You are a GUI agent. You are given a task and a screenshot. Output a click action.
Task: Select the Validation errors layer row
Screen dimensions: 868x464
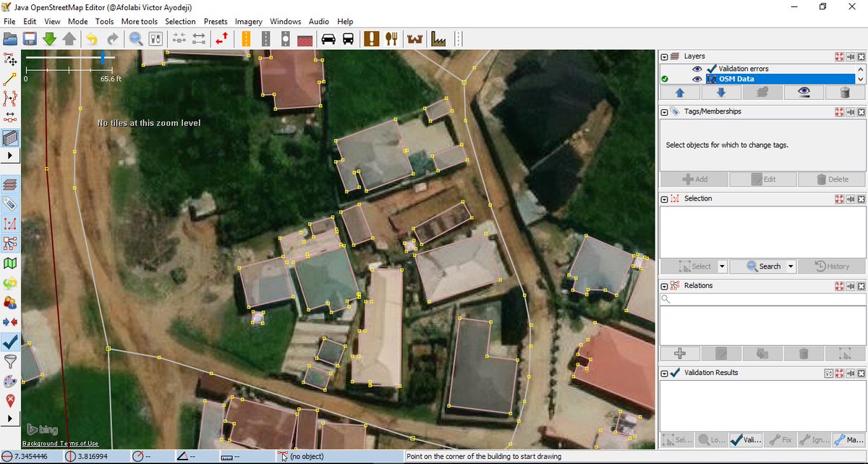[758, 69]
